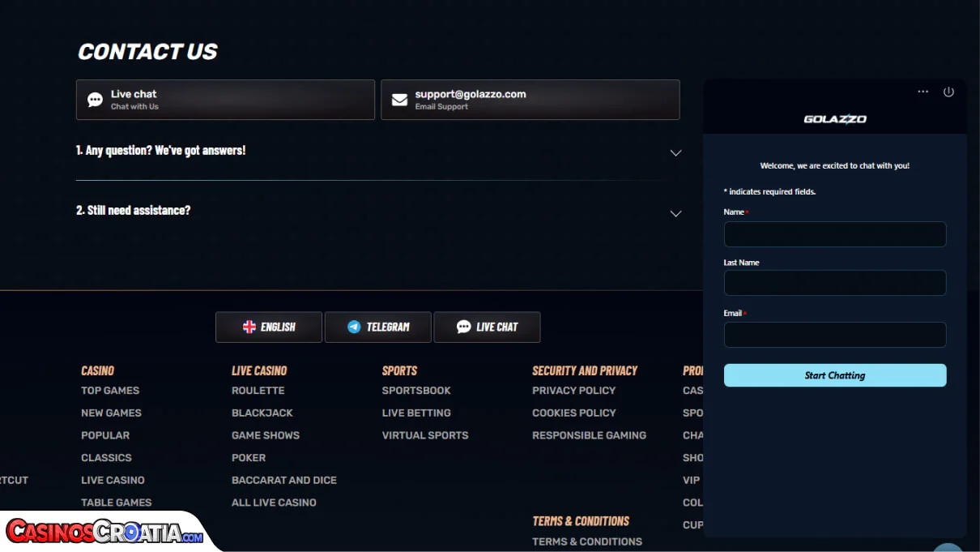The width and height of the screenshot is (980, 552).
Task: Open the Live chat Chat with Us card
Action: point(225,100)
